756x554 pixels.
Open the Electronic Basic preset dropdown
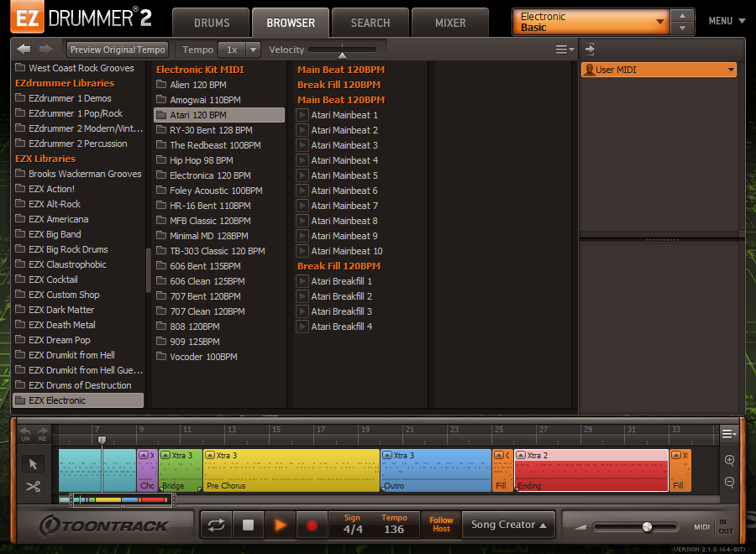tap(591, 22)
